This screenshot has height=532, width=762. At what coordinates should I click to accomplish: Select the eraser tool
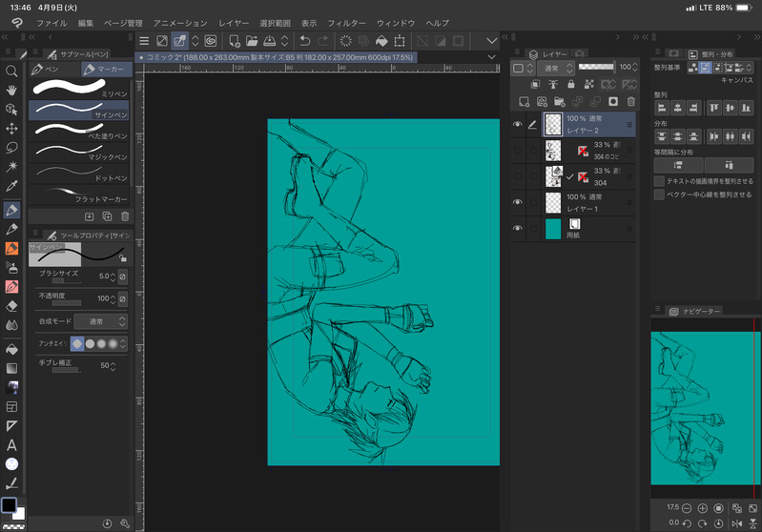point(11,306)
